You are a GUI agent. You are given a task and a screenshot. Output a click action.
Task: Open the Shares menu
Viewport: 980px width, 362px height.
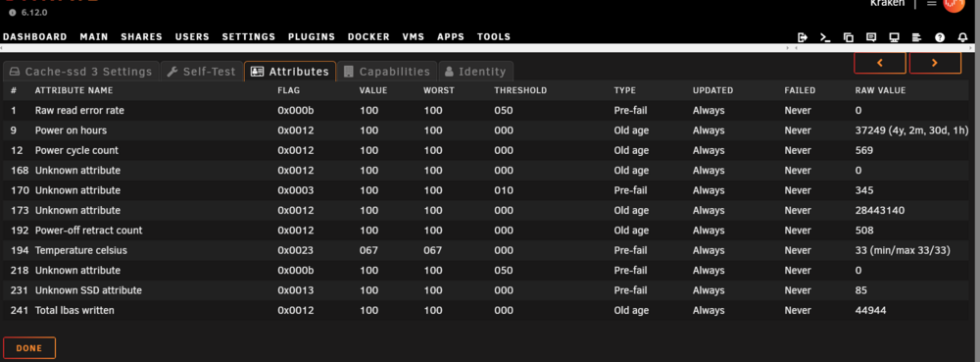[141, 37]
